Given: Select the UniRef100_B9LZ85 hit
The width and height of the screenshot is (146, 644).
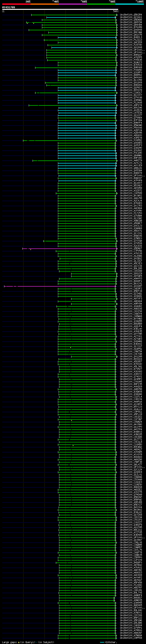Looking at the screenshot, I should (131, 268).
